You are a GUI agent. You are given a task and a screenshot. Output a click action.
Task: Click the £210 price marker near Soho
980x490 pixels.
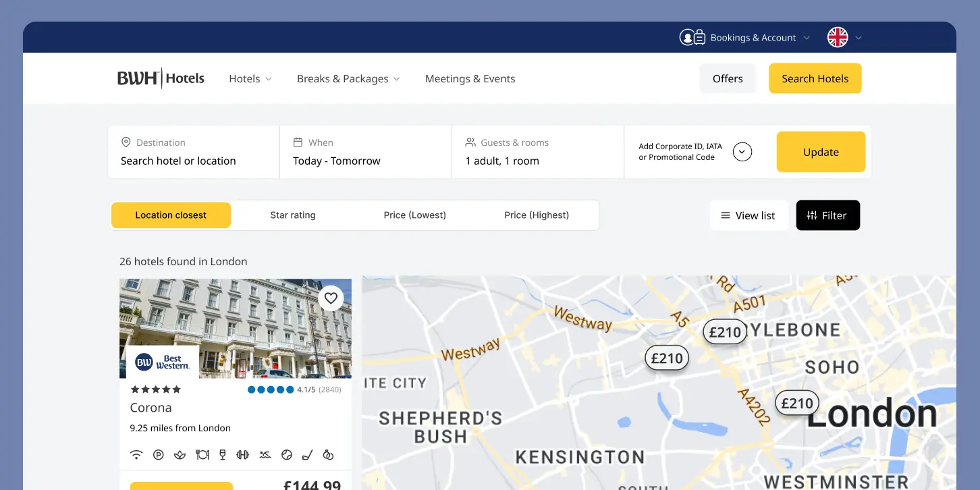[x=797, y=402]
